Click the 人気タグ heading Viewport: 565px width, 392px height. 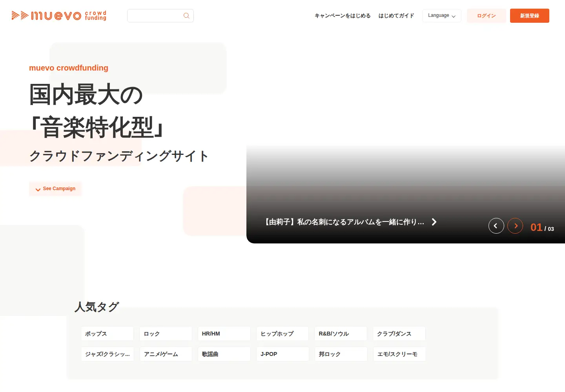97,307
